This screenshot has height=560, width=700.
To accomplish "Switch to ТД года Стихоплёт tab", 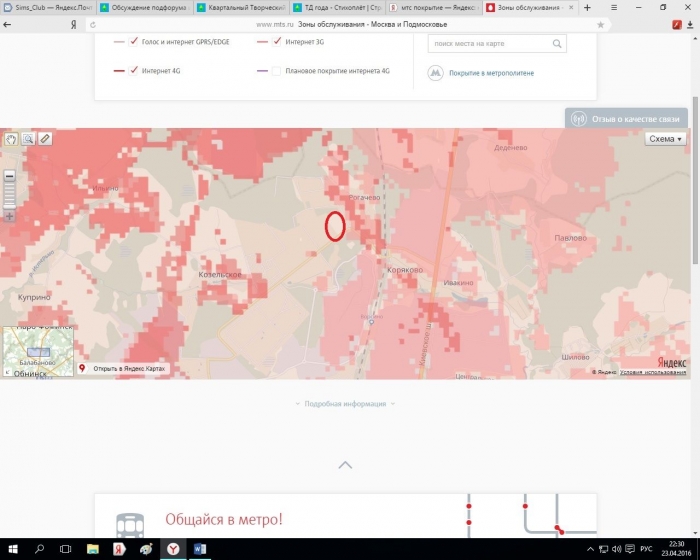I will (338, 8).
